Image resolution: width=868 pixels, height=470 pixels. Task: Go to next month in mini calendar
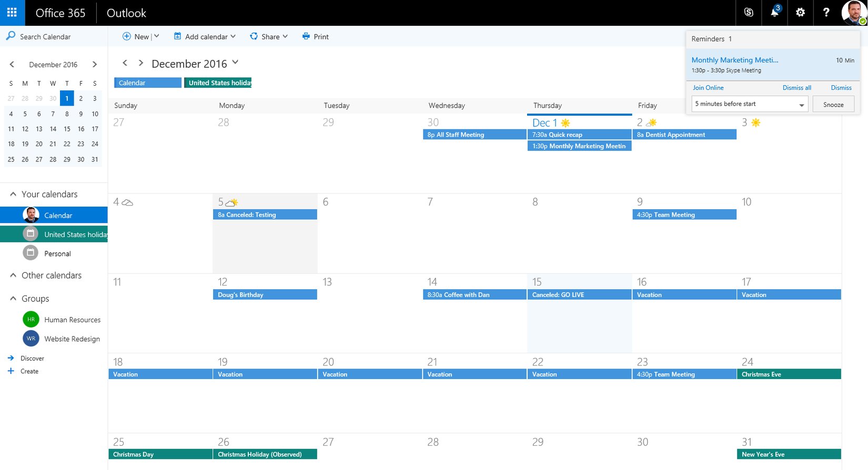(95, 64)
